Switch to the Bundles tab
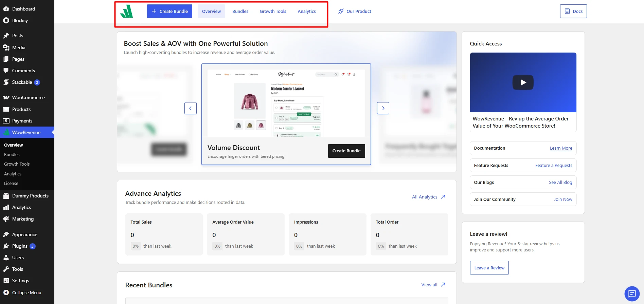The width and height of the screenshot is (644, 304). click(240, 11)
